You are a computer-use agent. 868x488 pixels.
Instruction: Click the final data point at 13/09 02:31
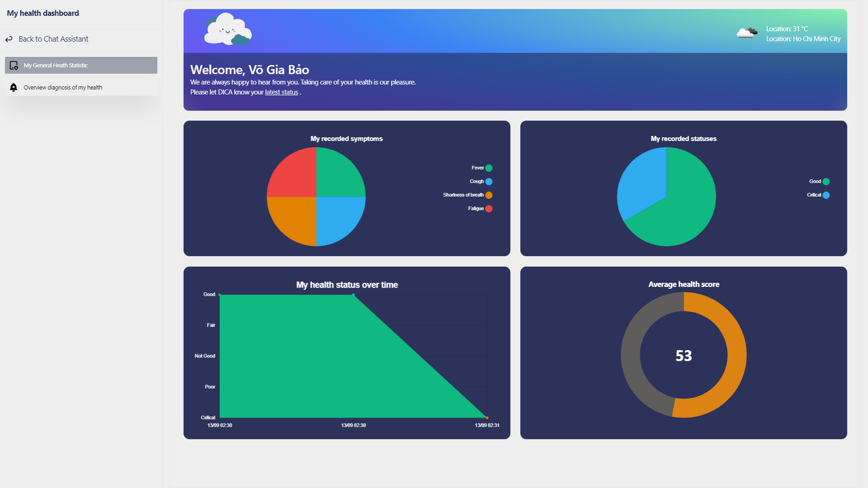(x=487, y=418)
